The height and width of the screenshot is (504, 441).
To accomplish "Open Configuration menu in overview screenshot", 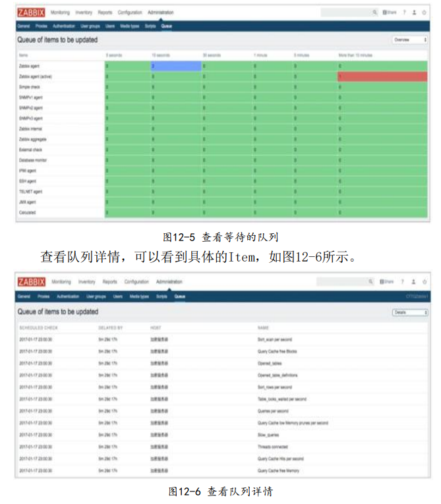I will coord(130,13).
